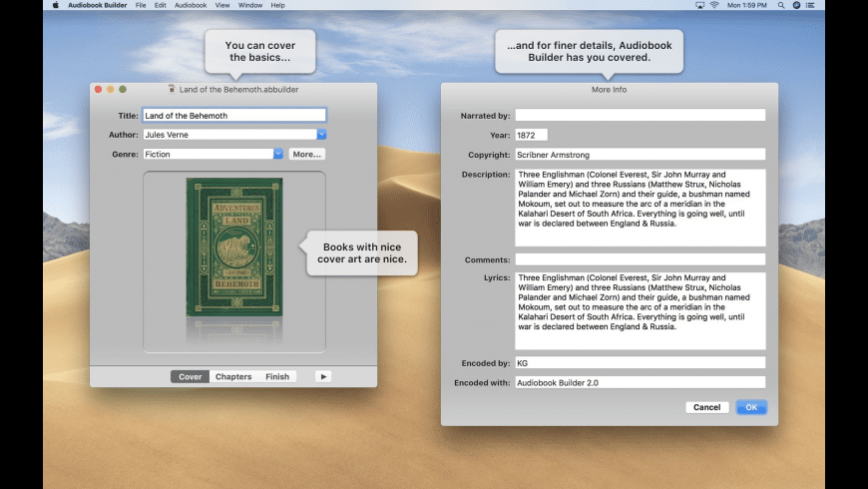This screenshot has height=489, width=868.
Task: Click the AirPlay display icon in menu bar
Action: [x=699, y=5]
